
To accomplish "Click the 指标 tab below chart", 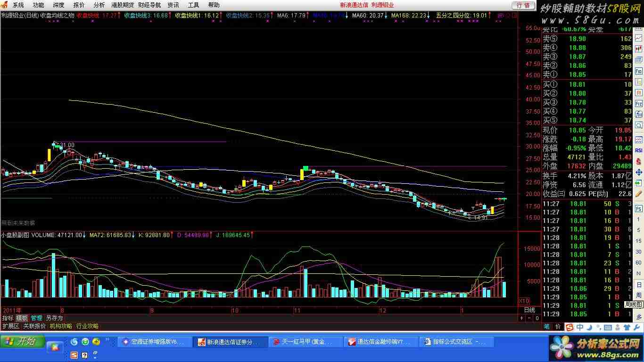I will [8, 318].
